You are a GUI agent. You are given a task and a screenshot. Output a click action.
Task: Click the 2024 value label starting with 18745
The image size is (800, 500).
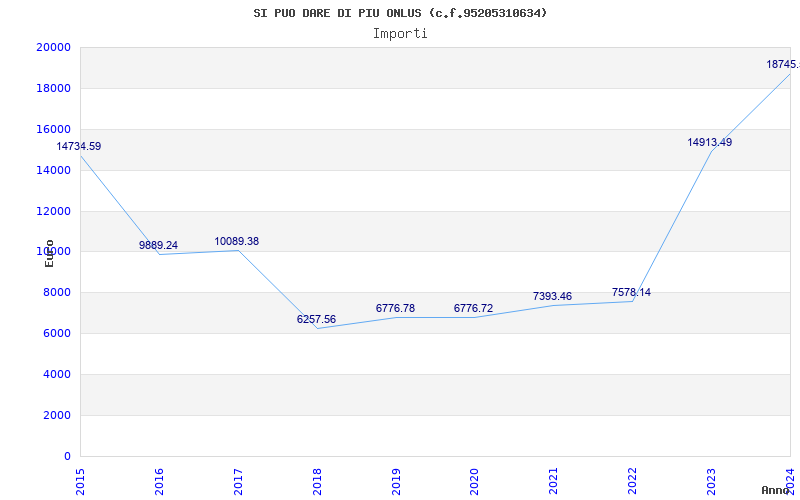pyautogui.click(x=783, y=64)
